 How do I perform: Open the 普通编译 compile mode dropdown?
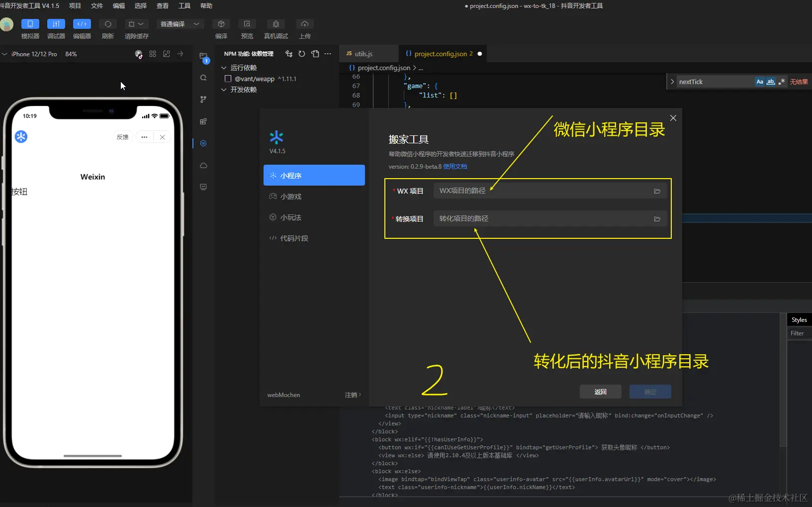[x=180, y=24]
